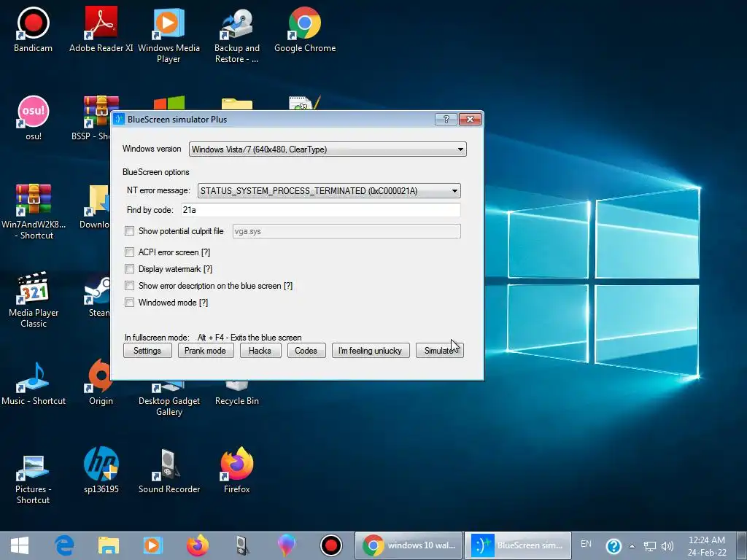Open Bandicam record icon in taskbar
747x560 pixels.
(331, 545)
